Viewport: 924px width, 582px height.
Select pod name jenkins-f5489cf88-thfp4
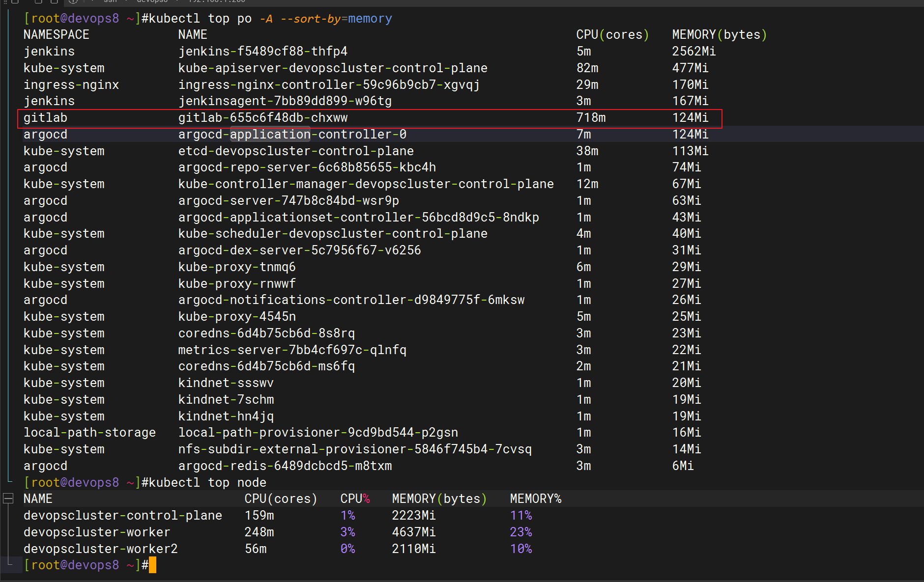[263, 52]
